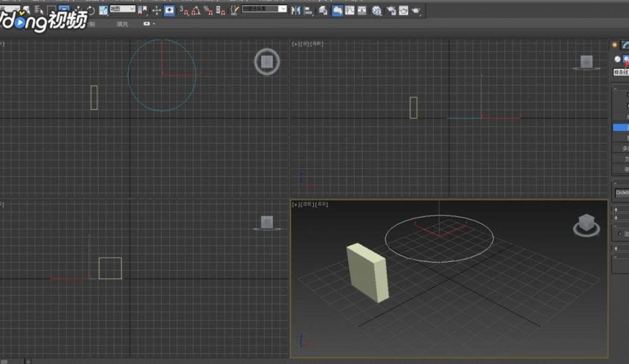Toggle the Start New Shape checkbox

pos(628,105)
